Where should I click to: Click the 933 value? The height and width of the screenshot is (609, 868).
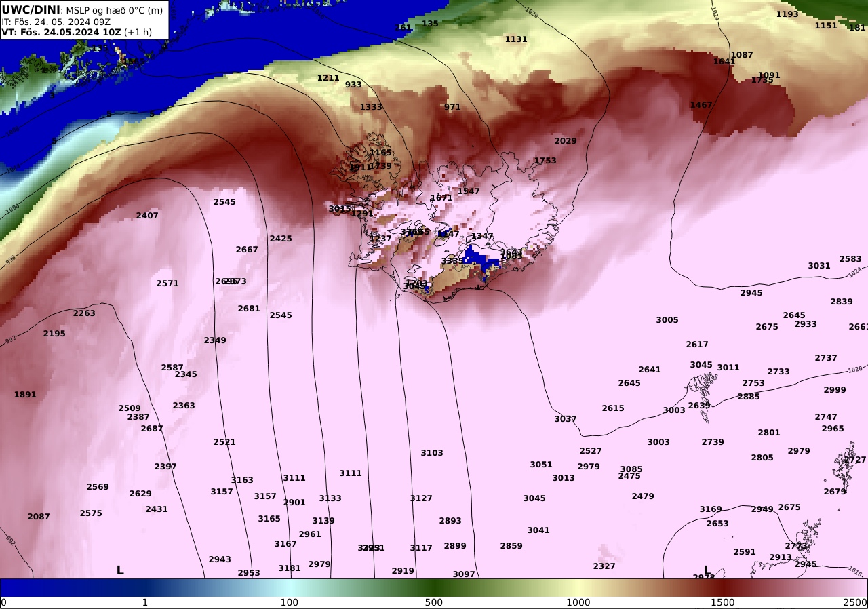[x=353, y=85]
